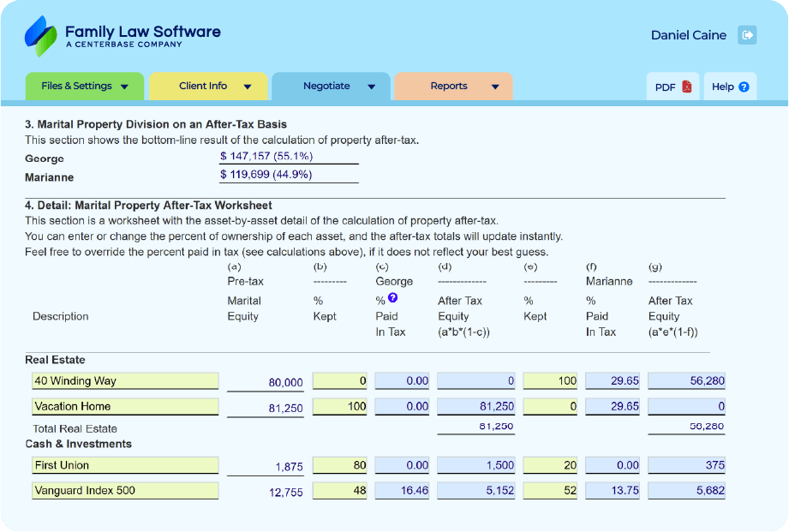Click Marianne's % Paid In Tax for 40 Winding Way
The image size is (789, 532).
coord(613,381)
